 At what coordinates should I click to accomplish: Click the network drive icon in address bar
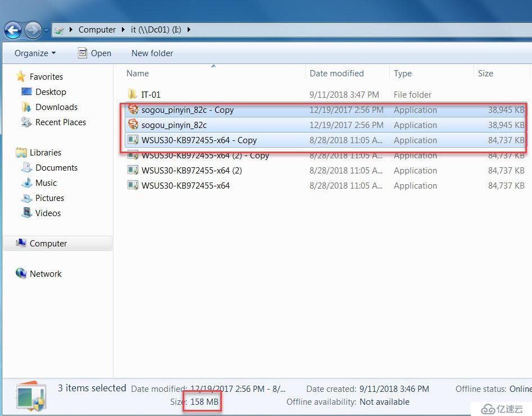(60, 30)
